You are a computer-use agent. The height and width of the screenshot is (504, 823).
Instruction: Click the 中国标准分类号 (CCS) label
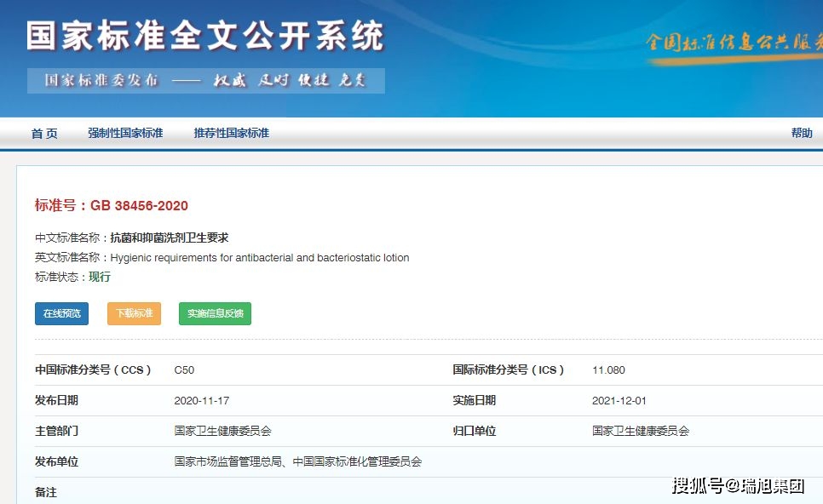pos(93,369)
